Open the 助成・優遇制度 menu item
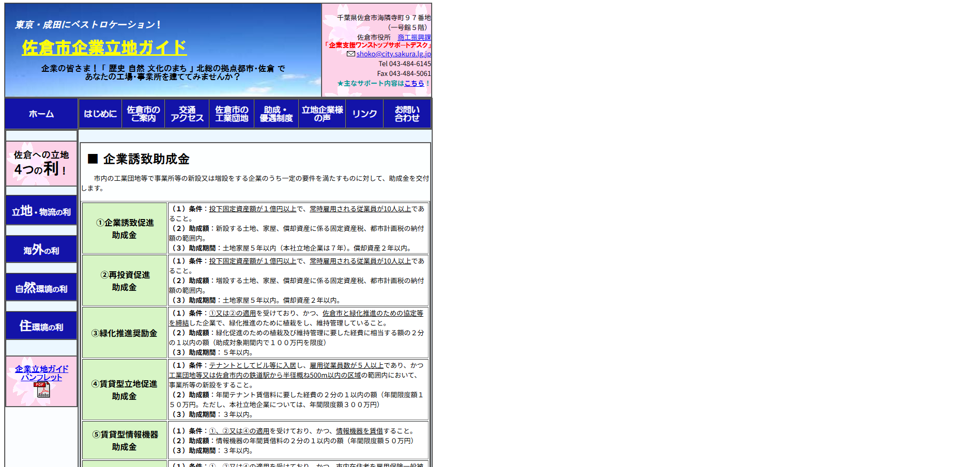Screen dimensions: 980x467 pos(276,114)
